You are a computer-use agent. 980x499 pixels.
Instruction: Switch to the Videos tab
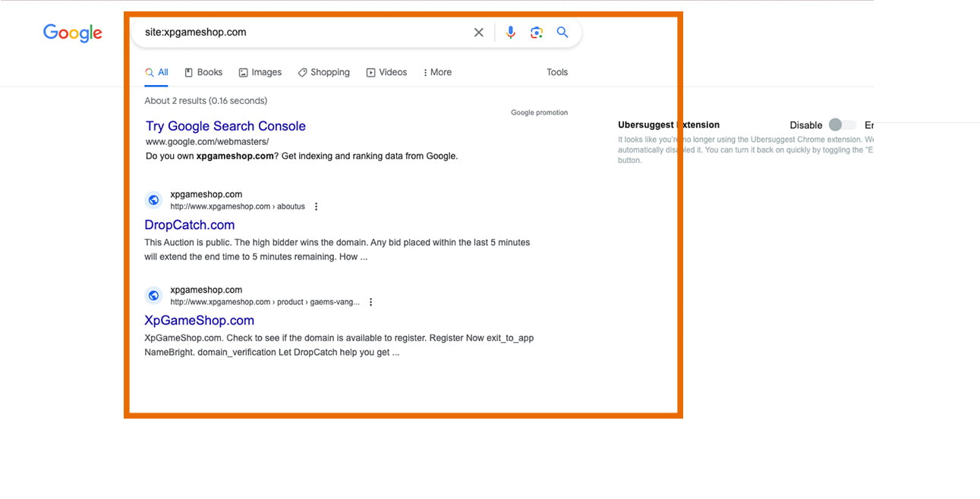tap(387, 72)
